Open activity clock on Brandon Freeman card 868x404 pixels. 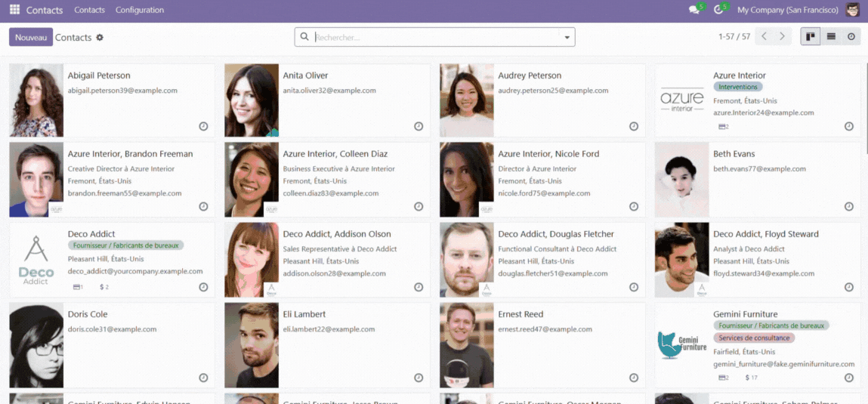203,206
